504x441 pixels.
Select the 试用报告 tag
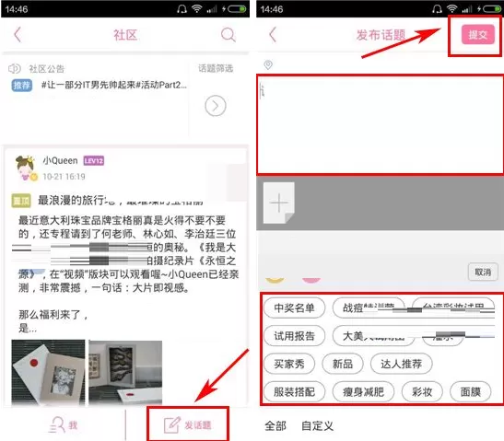[x=294, y=336]
